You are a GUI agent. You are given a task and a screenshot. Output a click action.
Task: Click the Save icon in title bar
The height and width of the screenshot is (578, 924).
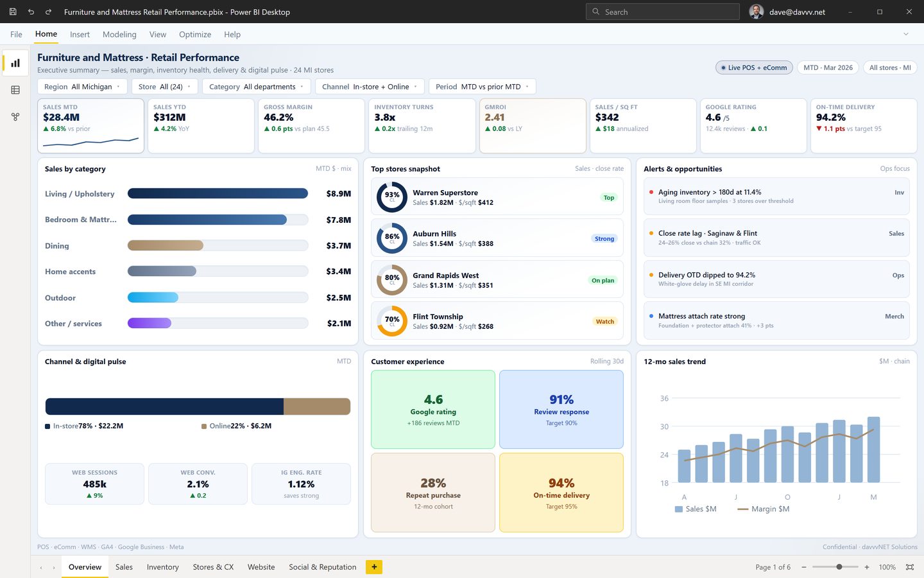[12, 12]
